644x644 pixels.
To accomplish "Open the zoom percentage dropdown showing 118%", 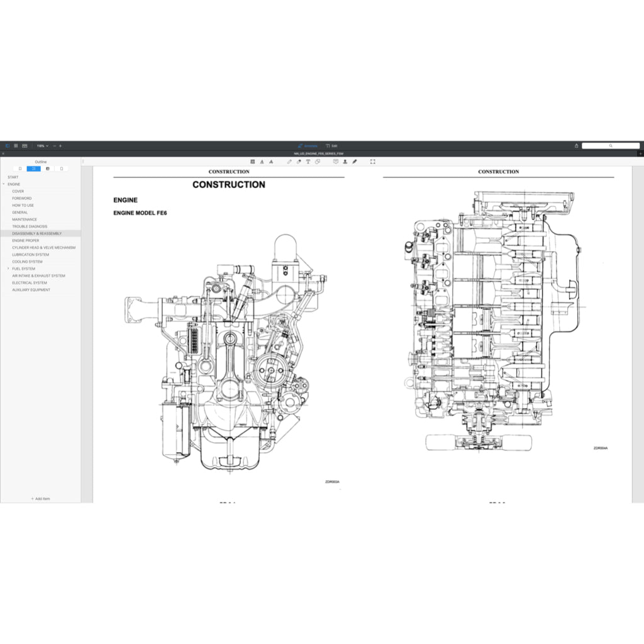I will point(41,145).
